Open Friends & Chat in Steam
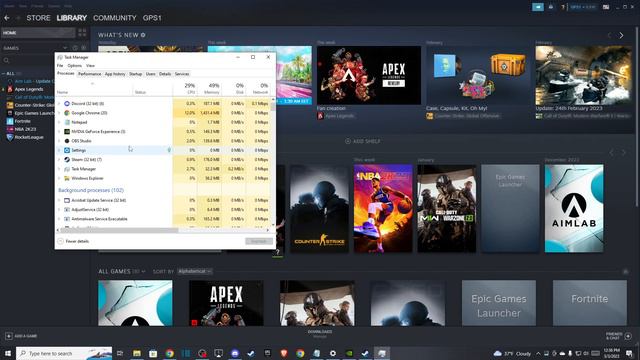This screenshot has width=640, height=360. pos(619,336)
